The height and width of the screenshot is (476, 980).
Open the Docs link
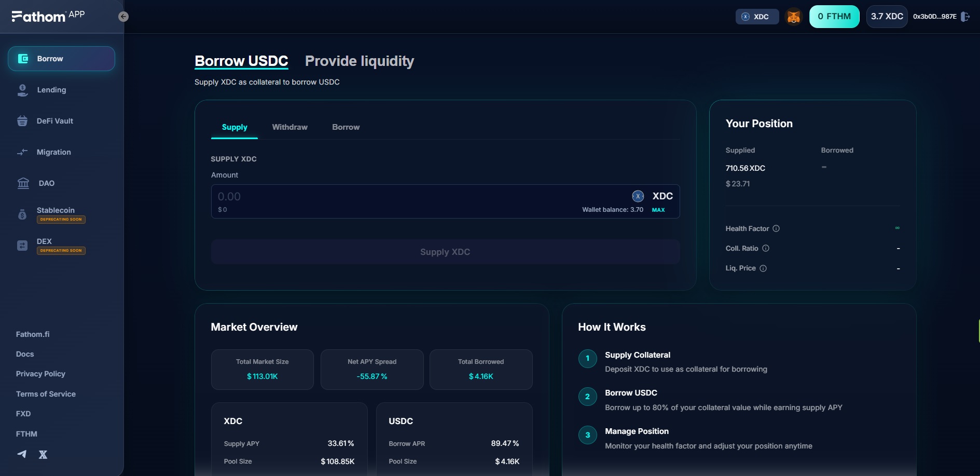(25, 354)
